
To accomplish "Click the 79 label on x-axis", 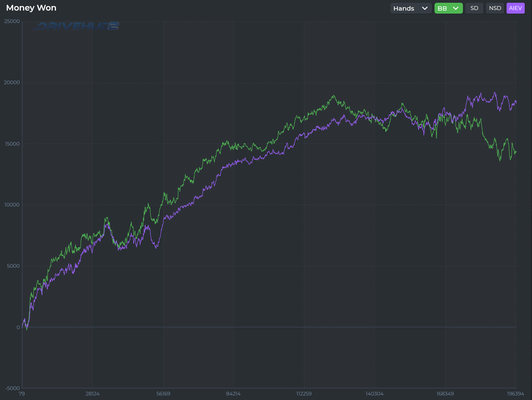I will point(21,394).
